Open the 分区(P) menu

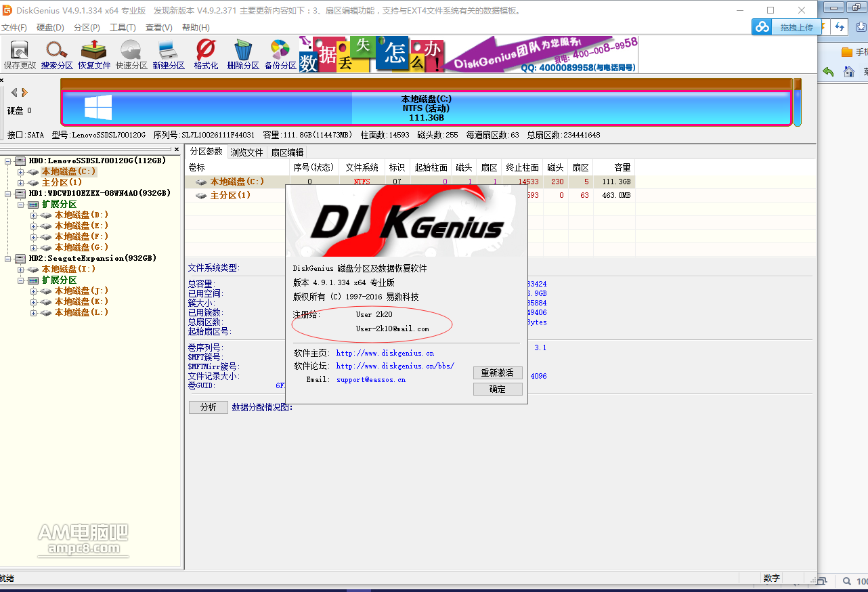tap(87, 28)
